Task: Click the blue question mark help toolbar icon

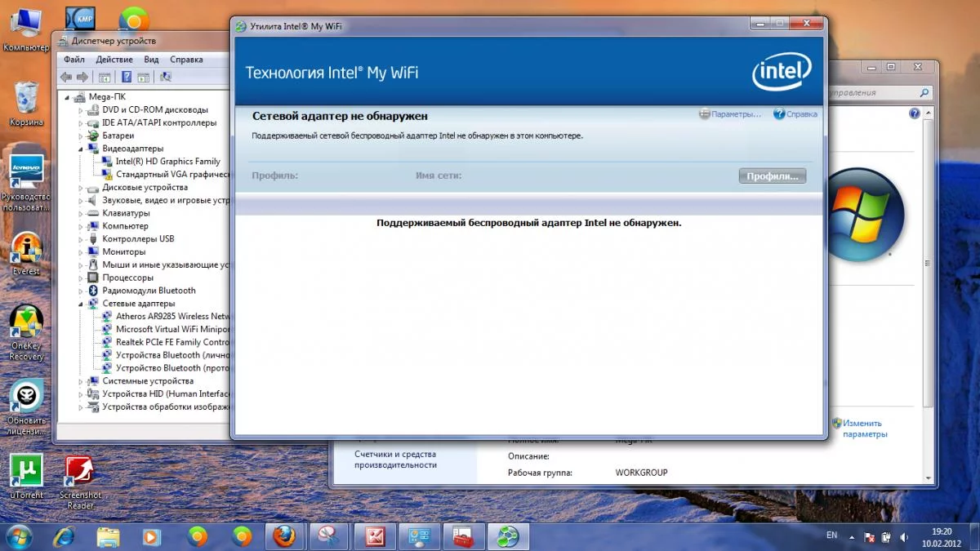Action: (127, 77)
